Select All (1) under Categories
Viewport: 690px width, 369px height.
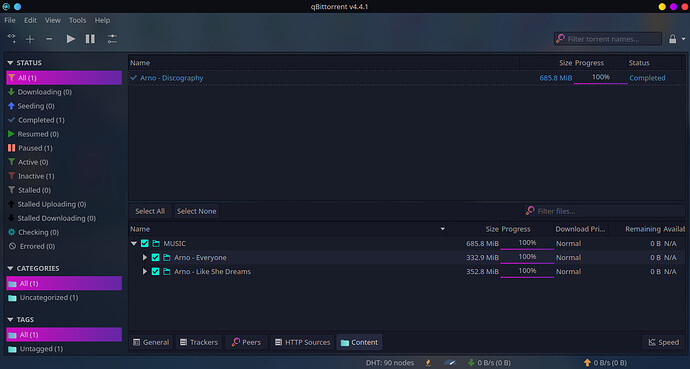[x=64, y=283]
